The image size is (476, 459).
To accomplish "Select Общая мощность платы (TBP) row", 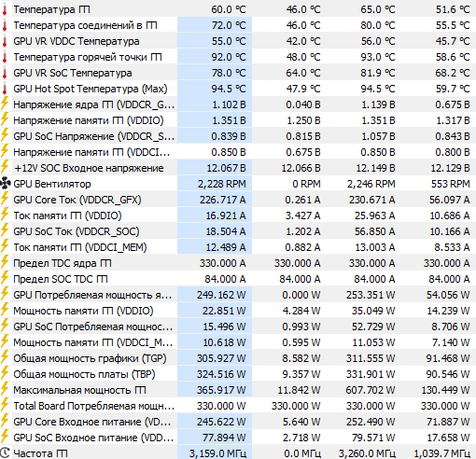I will [x=238, y=374].
